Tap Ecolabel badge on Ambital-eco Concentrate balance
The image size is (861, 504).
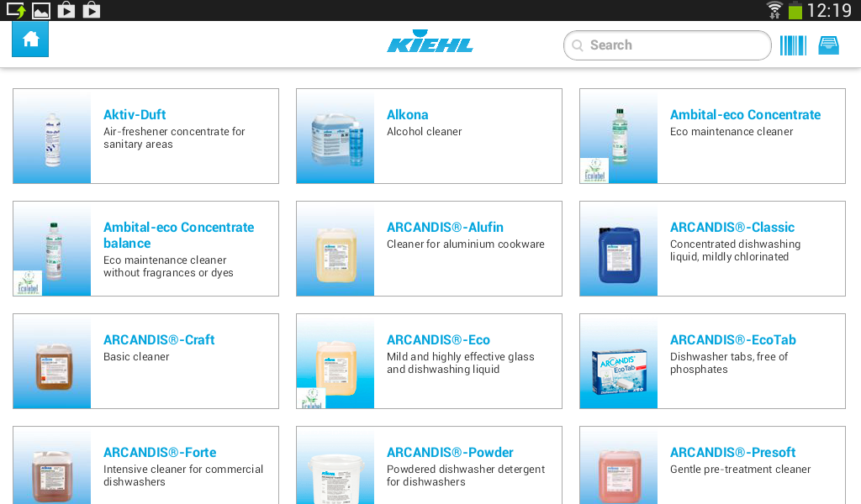28,283
